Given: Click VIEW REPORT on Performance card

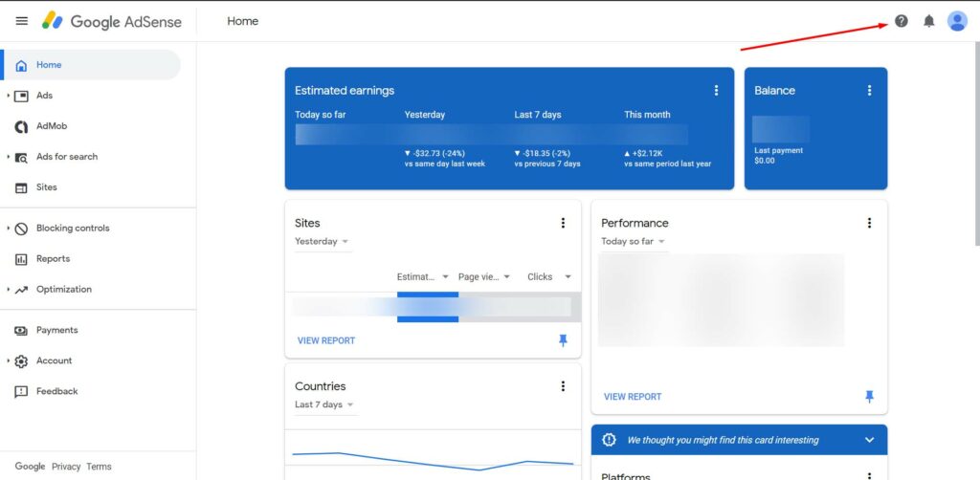Looking at the screenshot, I should (x=633, y=397).
